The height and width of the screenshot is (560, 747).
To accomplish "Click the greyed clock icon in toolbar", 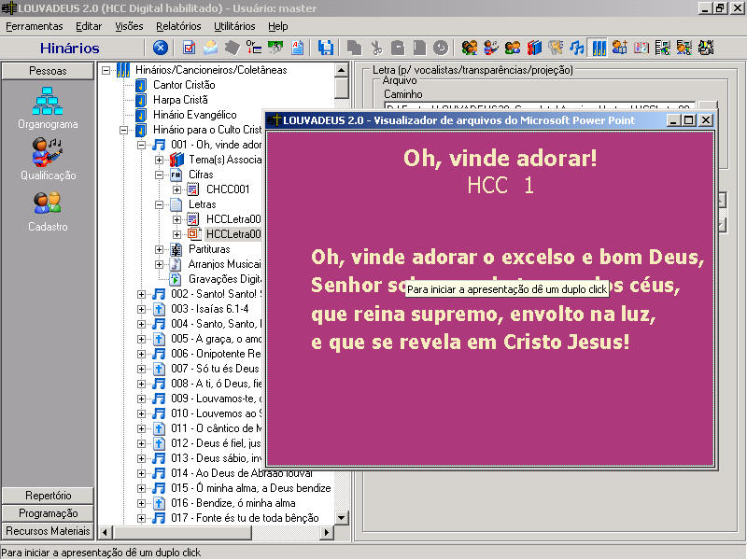I will [441, 48].
